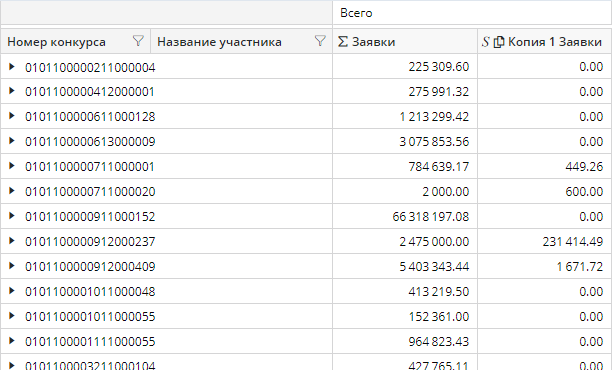Expand row 0101100000611000128
Image resolution: width=612 pixels, height=370 pixels.
coord(12,116)
